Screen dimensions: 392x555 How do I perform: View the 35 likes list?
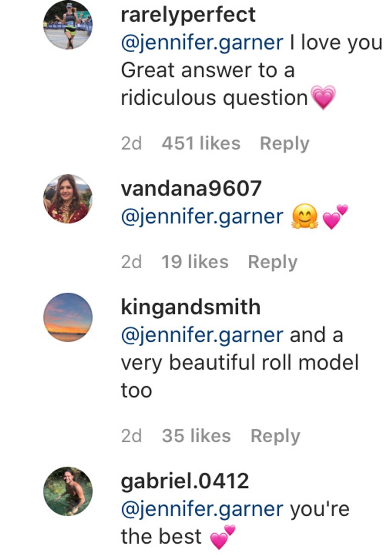coord(196,436)
